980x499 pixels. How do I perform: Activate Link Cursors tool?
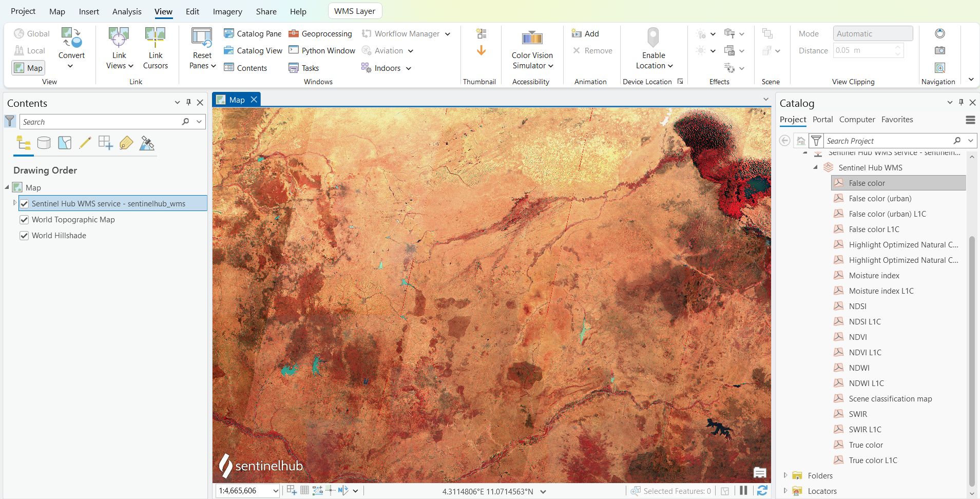[155, 49]
